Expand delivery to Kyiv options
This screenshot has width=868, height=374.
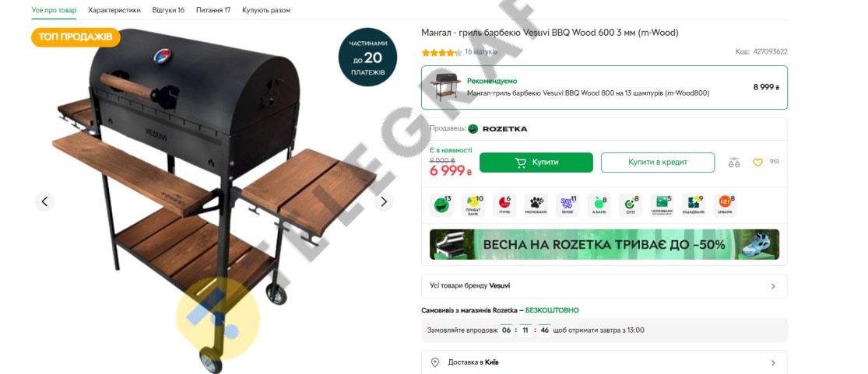604,362
